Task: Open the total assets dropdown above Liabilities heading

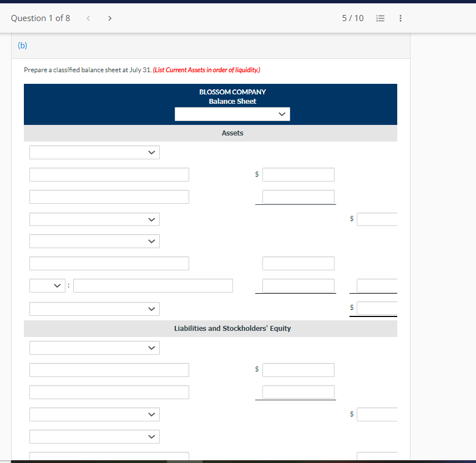Action: pyautogui.click(x=94, y=309)
